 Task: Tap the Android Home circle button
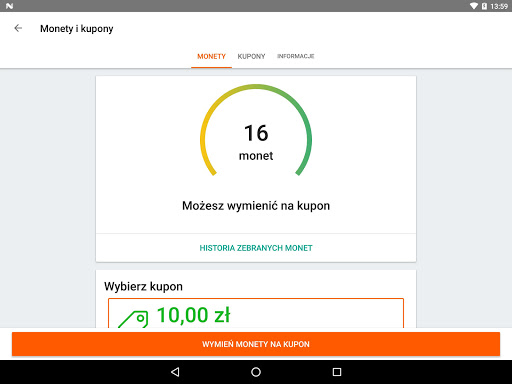[x=256, y=372]
